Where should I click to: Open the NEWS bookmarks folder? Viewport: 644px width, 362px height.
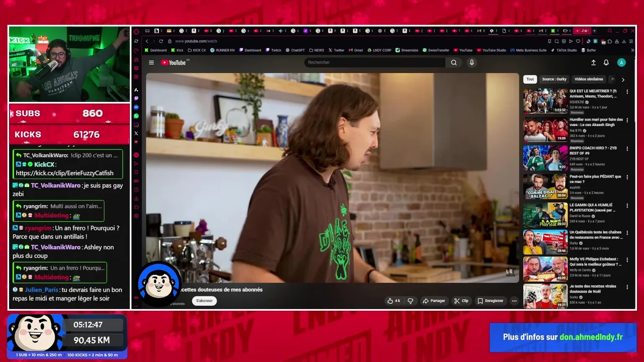click(316, 50)
